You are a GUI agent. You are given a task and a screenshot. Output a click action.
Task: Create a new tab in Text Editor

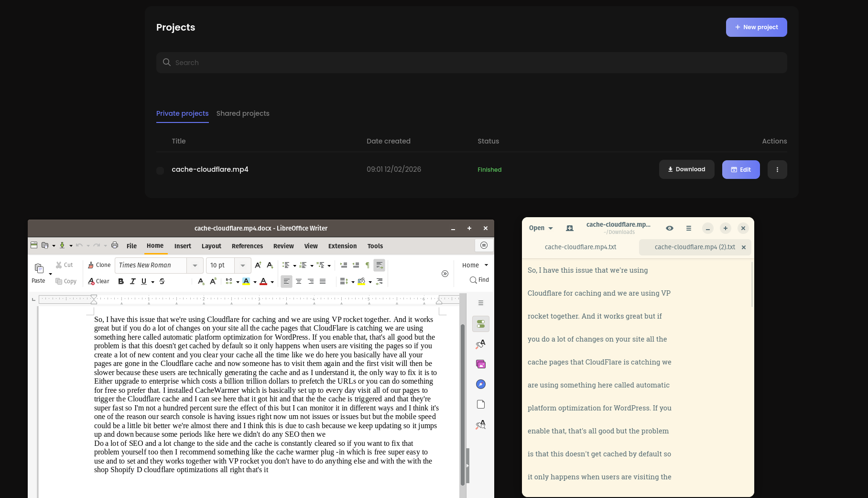tap(569, 228)
